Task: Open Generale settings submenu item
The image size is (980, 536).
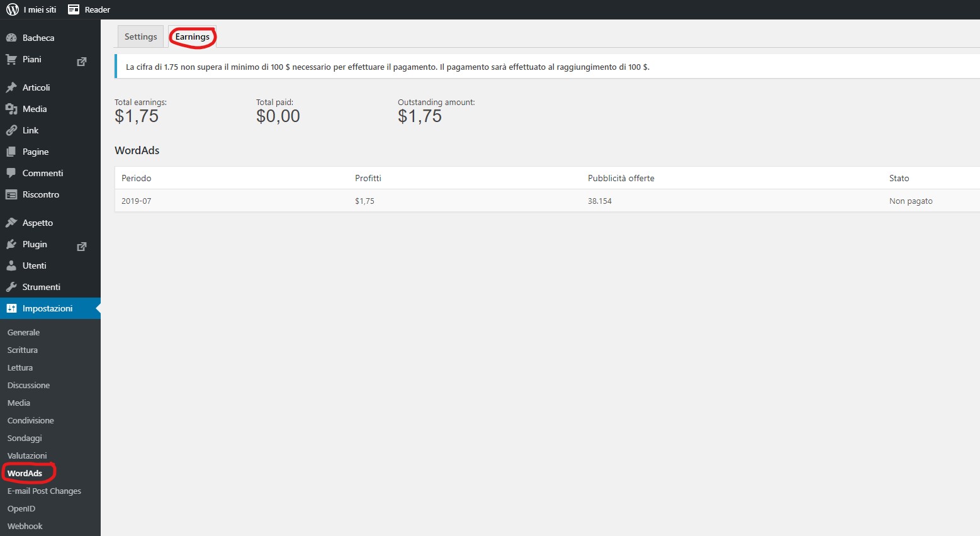Action: pos(24,332)
